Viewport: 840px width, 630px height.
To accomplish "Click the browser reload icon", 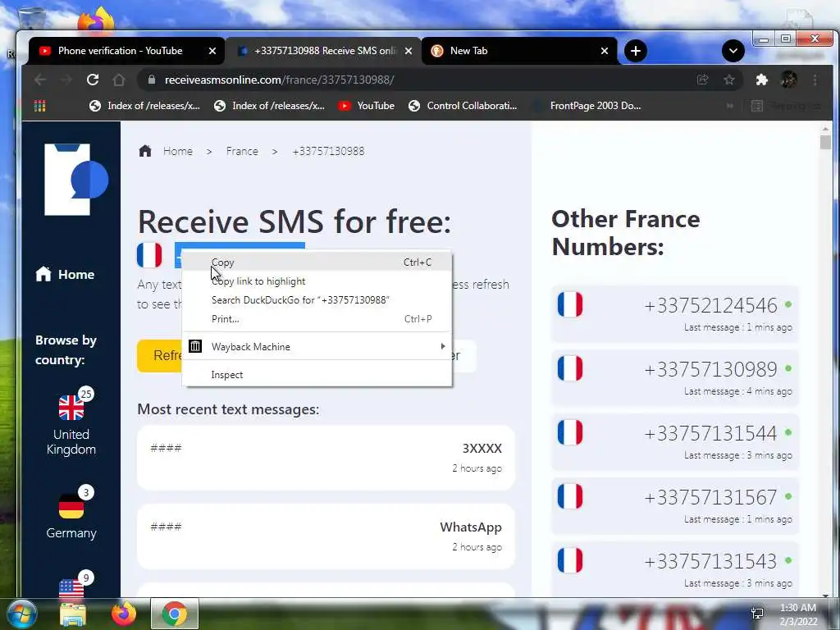I will [x=93, y=80].
